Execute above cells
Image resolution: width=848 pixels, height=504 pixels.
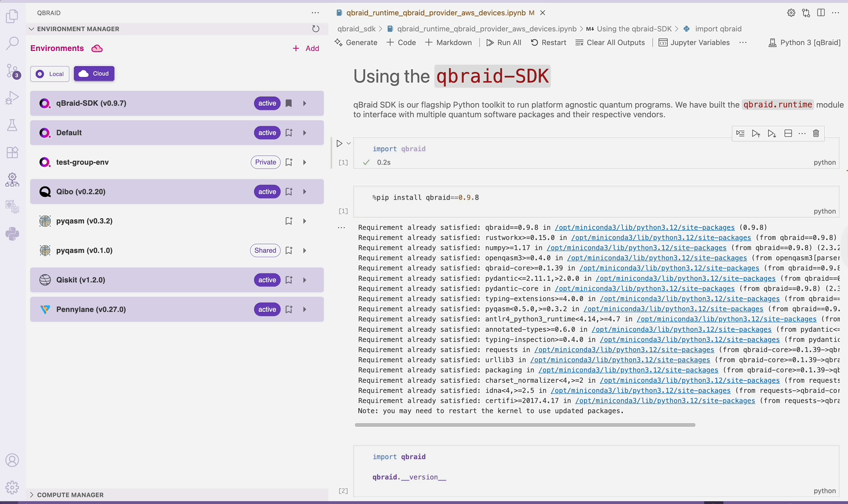tap(756, 134)
